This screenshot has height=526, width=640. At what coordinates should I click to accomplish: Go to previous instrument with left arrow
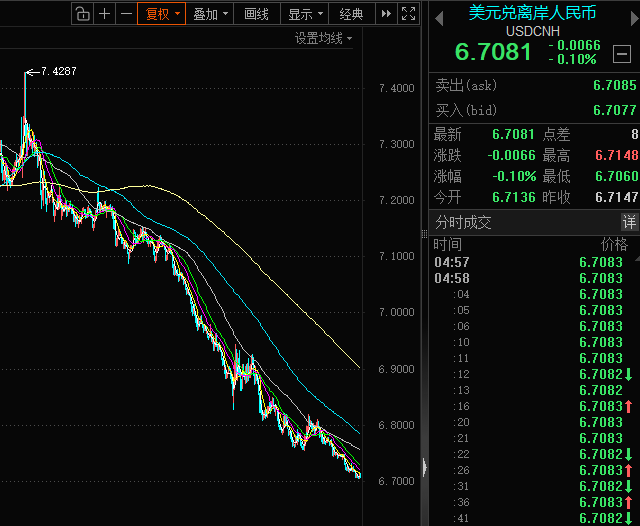pos(439,18)
